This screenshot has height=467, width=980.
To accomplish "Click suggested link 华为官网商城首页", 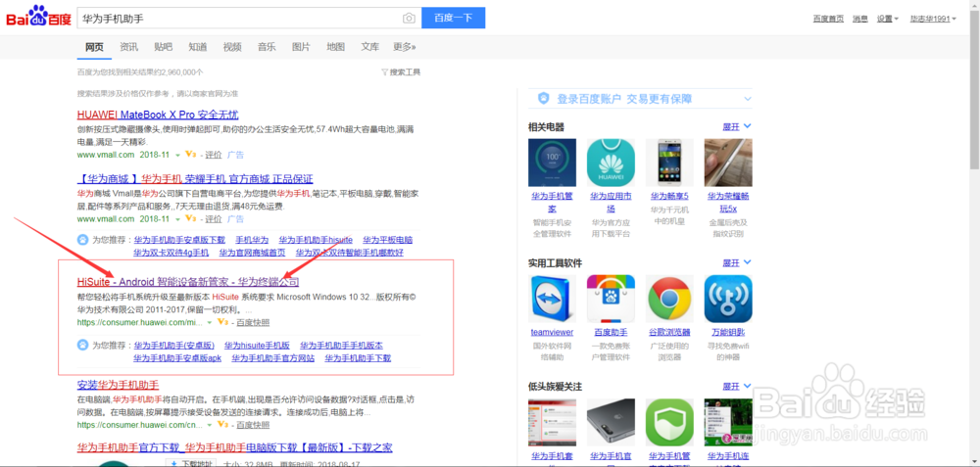I will coord(252,253).
